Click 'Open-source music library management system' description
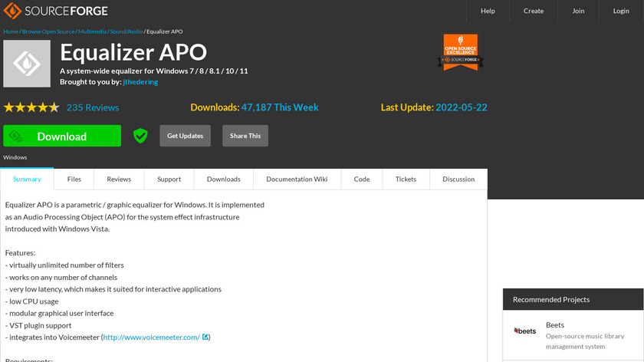The width and height of the screenshot is (644, 362). [x=585, y=341]
